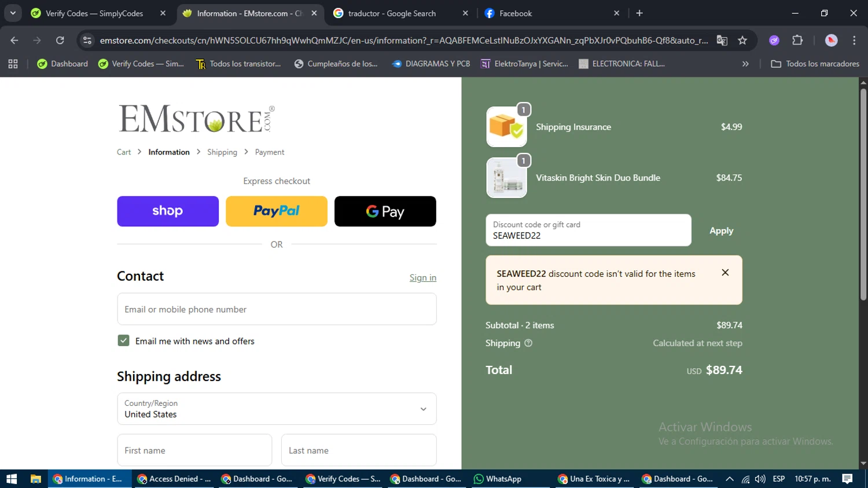
Task: Close the Facebook tab
Action: [616, 13]
